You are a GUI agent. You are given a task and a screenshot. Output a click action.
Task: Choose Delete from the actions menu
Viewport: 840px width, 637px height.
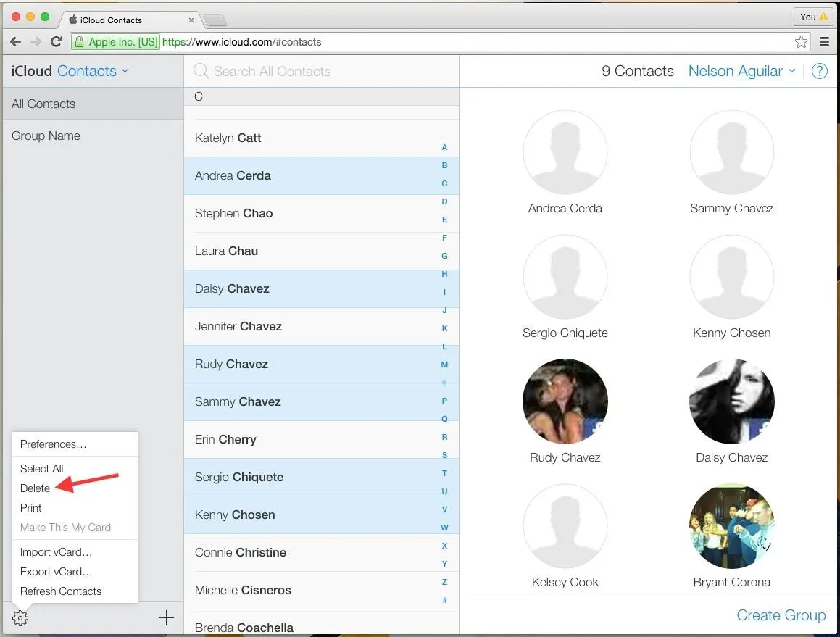35,488
